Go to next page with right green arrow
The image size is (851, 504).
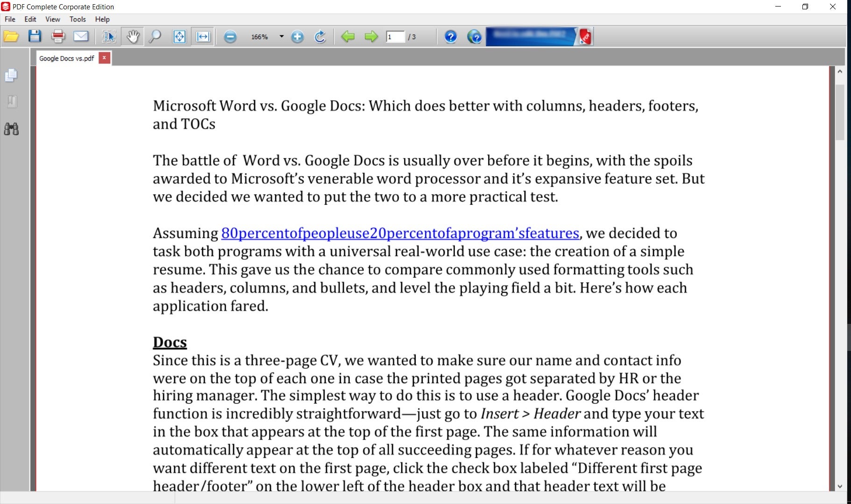click(x=371, y=36)
